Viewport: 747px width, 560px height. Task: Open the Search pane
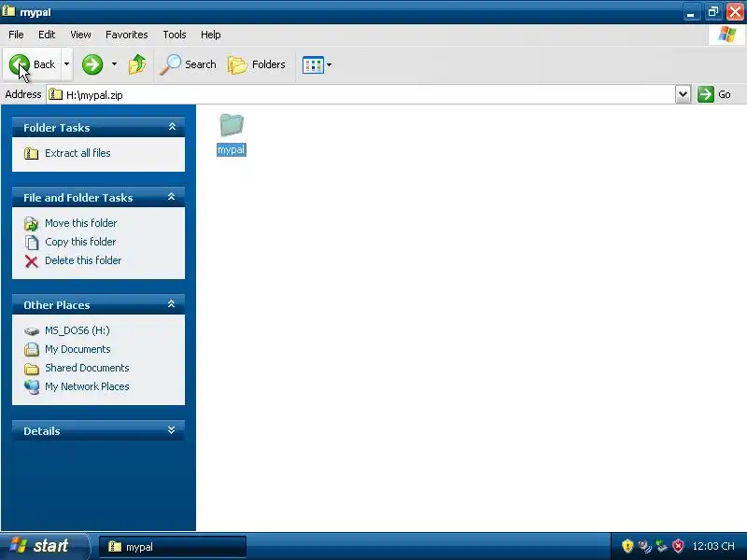188,64
